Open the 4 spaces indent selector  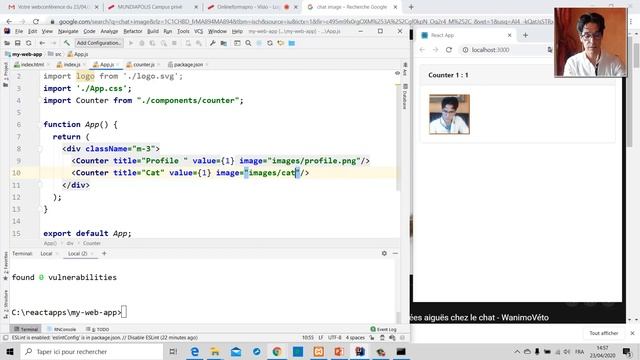click(x=355, y=338)
